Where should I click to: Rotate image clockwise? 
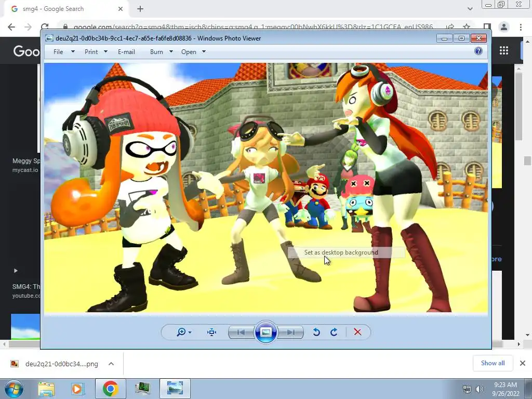[334, 332]
